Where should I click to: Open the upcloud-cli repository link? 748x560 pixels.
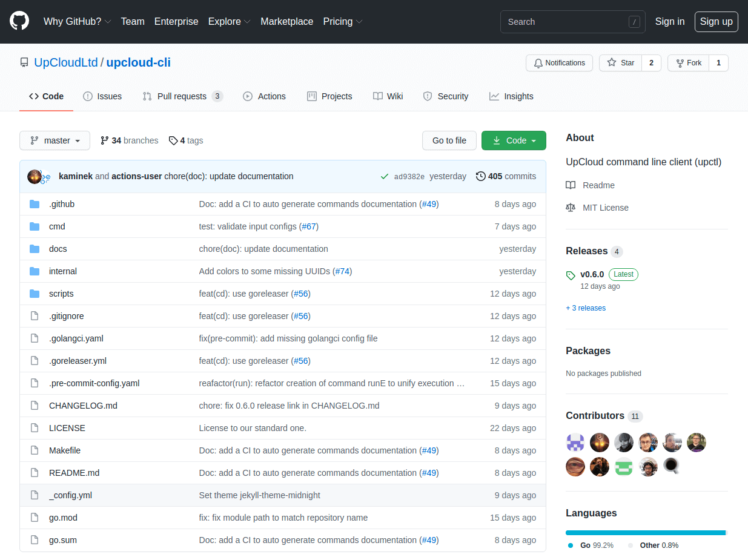(139, 62)
